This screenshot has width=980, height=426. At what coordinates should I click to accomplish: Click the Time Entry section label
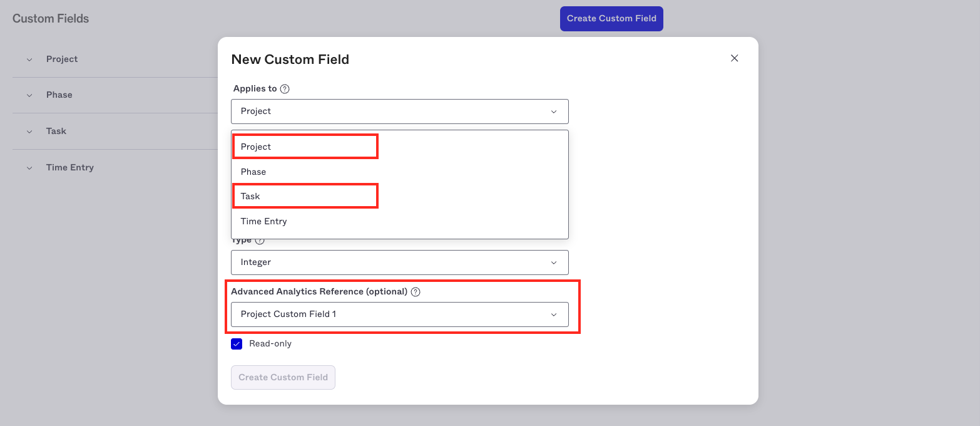[70, 167]
